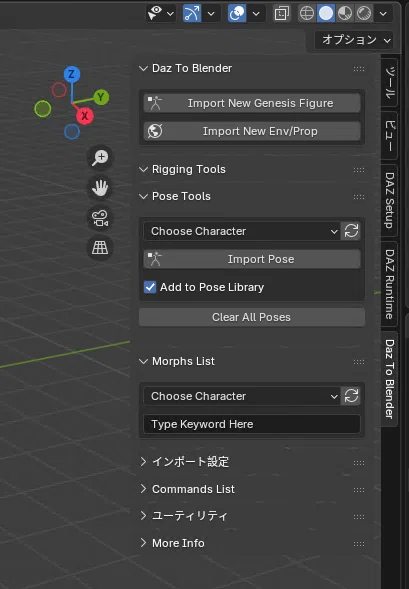Click the negative Z axis blue circle
Viewport: 409px width, 589px height.
click(x=72, y=132)
